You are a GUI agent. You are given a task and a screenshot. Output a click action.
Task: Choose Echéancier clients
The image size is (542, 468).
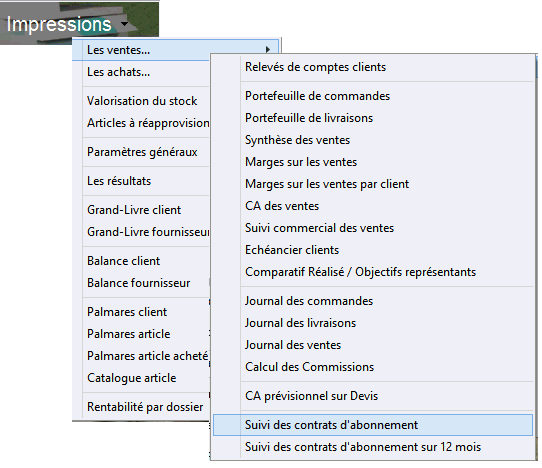click(292, 250)
